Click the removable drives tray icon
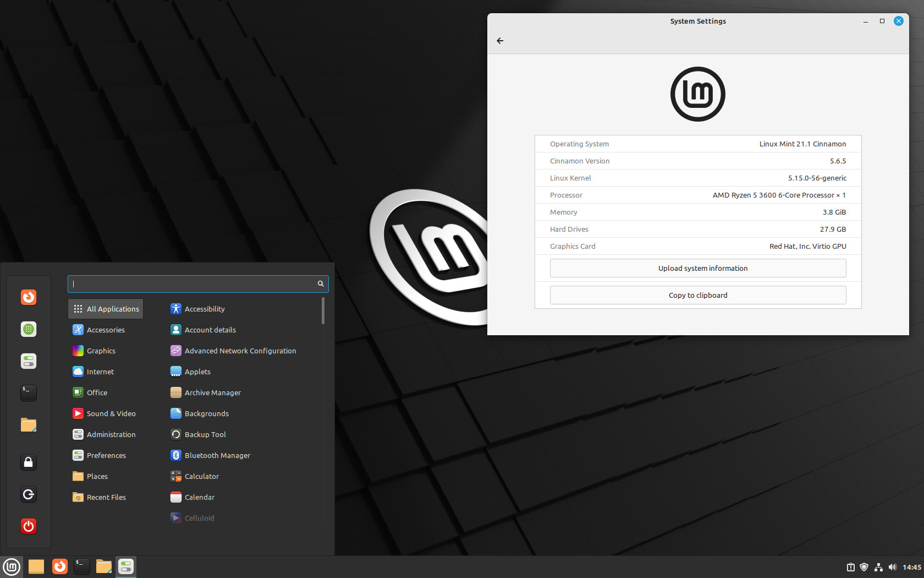Image resolution: width=924 pixels, height=578 pixels. pos(850,567)
